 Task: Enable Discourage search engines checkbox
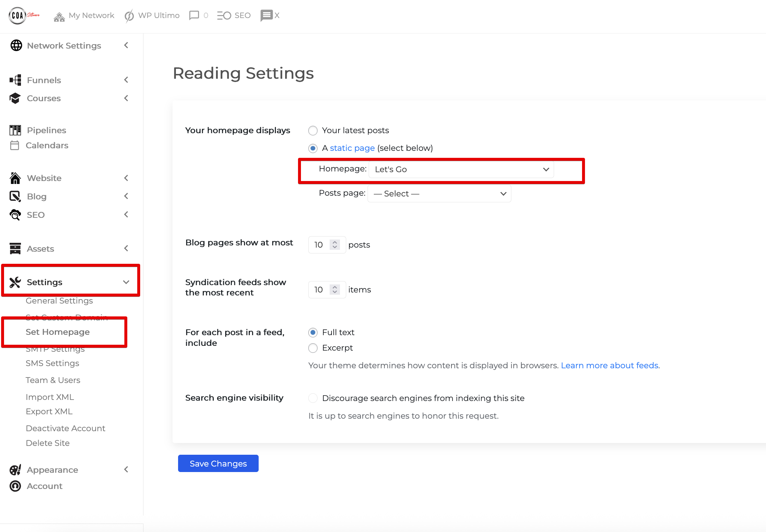point(313,398)
